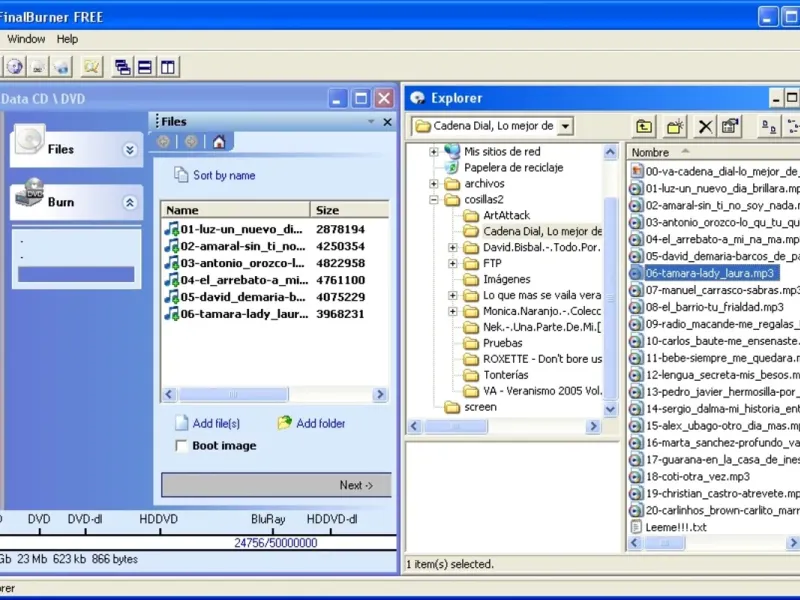The image size is (800, 600).
Task: Create new folder in Explorer toolbar
Action: pos(674,126)
